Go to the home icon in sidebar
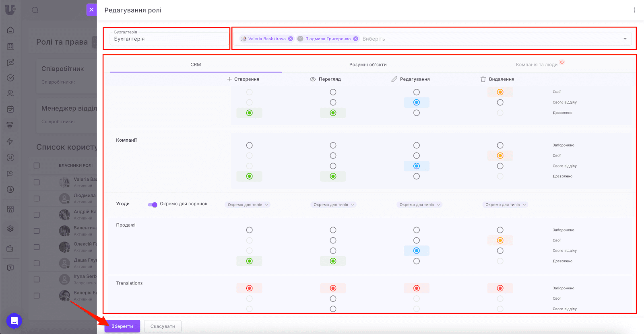The width and height of the screenshot is (644, 334). coord(10,30)
